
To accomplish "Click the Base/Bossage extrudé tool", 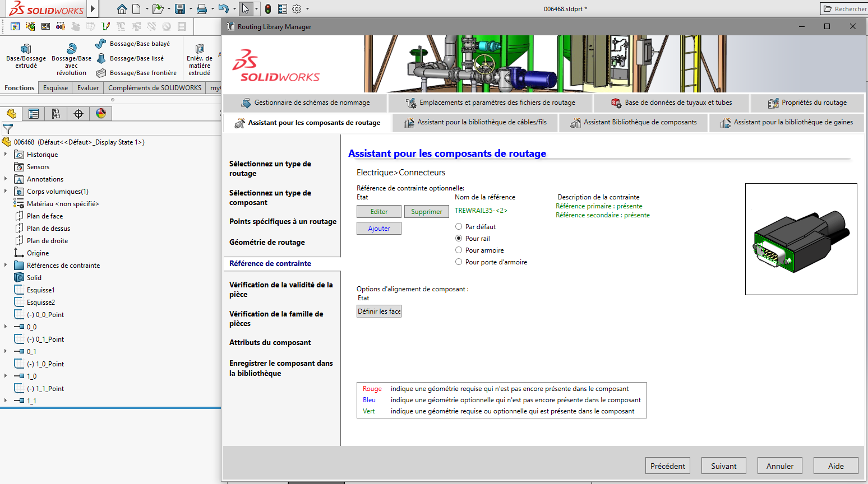I will (26, 55).
